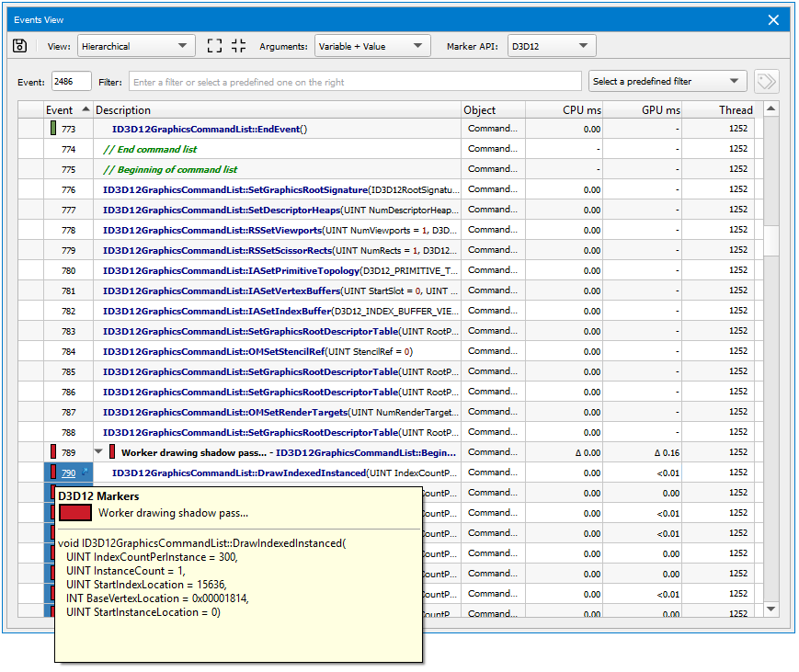Open the Arguments dropdown
Screen dimensions: 799x672
pyautogui.click(x=371, y=46)
